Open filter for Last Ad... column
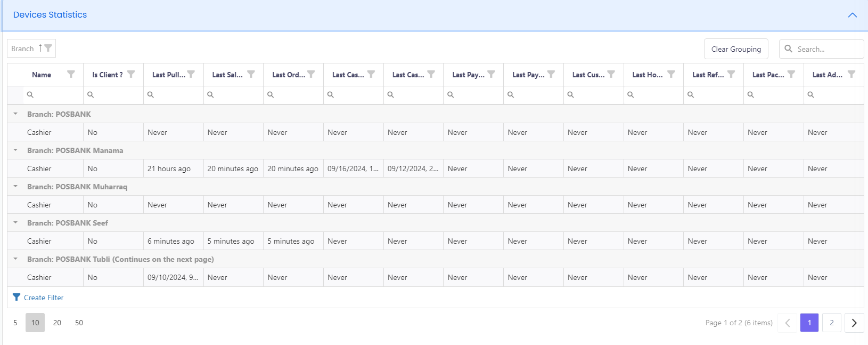The width and height of the screenshot is (868, 345). [x=851, y=74]
